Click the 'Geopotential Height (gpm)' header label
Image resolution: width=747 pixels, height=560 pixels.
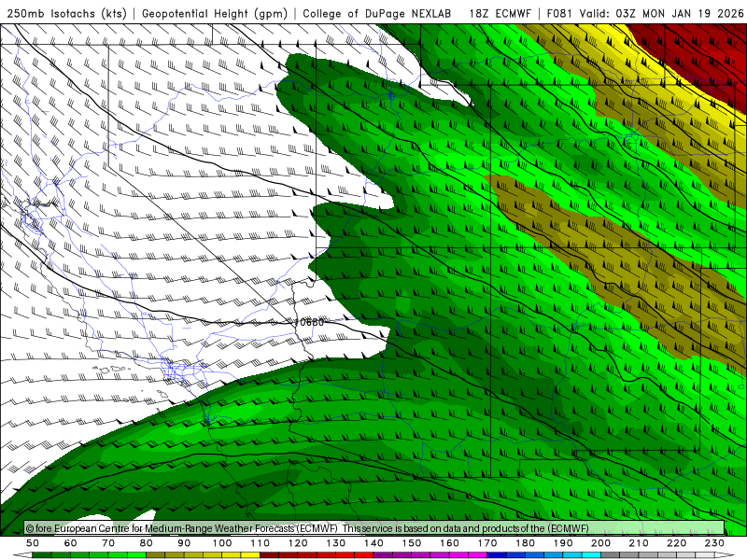215,14
